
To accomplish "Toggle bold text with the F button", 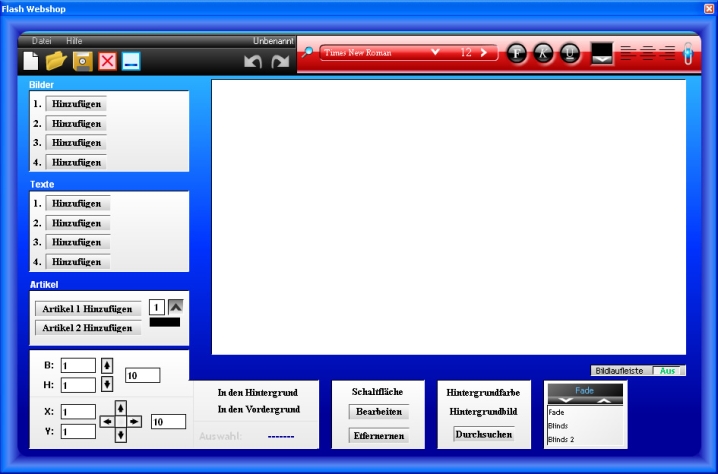I will click(517, 53).
